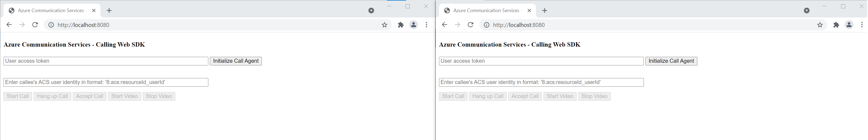Select the Azure Communication Services tab in left window
The width and height of the screenshot is (868, 140).
click(x=51, y=10)
